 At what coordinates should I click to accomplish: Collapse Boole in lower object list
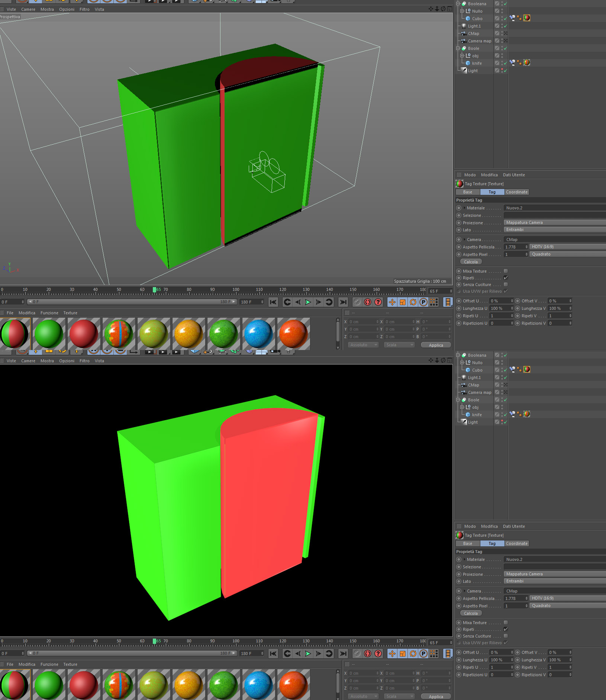[x=458, y=400]
